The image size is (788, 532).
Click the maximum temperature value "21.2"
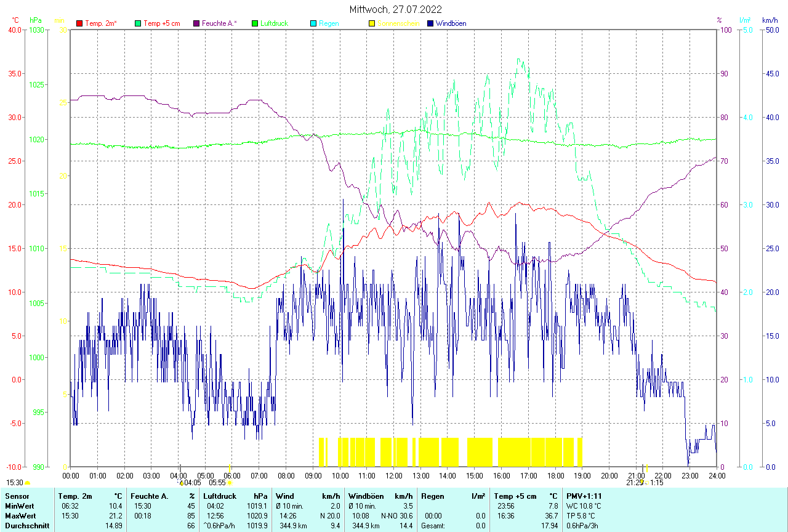[116, 515]
